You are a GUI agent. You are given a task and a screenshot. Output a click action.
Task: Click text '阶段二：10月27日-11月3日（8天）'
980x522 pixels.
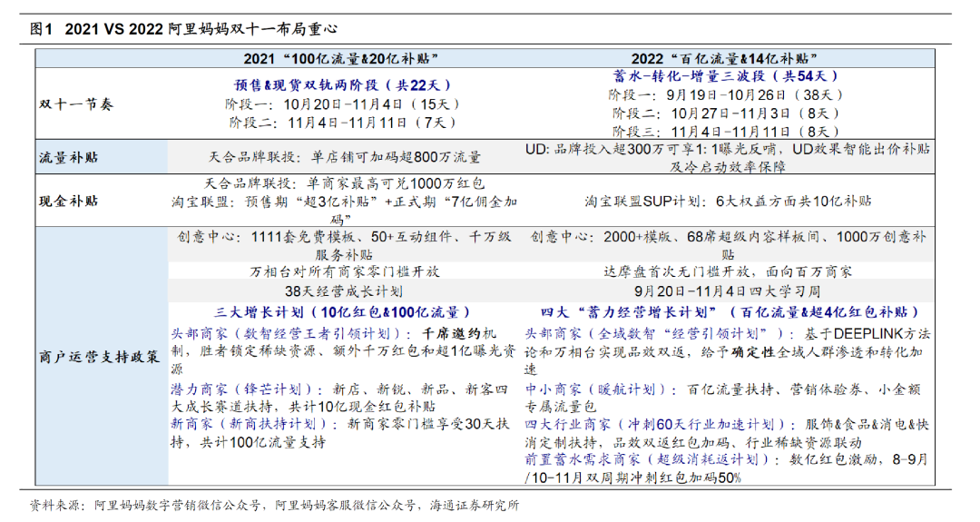726,113
